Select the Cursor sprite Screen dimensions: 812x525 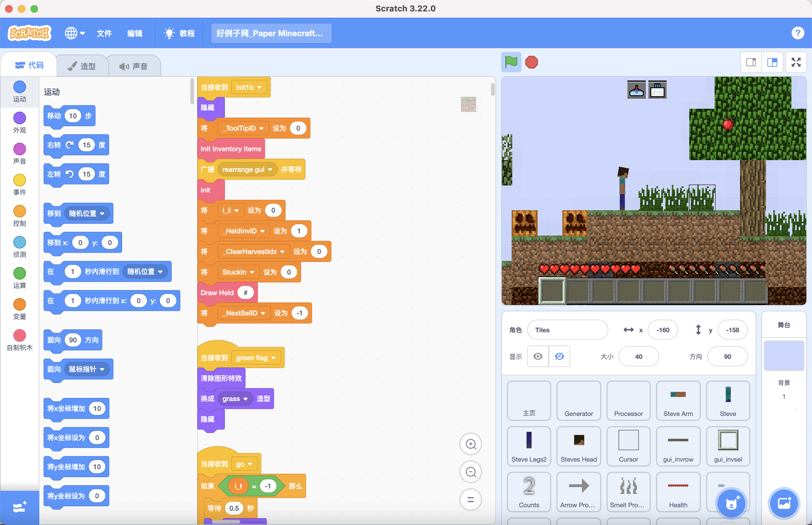pyautogui.click(x=629, y=446)
